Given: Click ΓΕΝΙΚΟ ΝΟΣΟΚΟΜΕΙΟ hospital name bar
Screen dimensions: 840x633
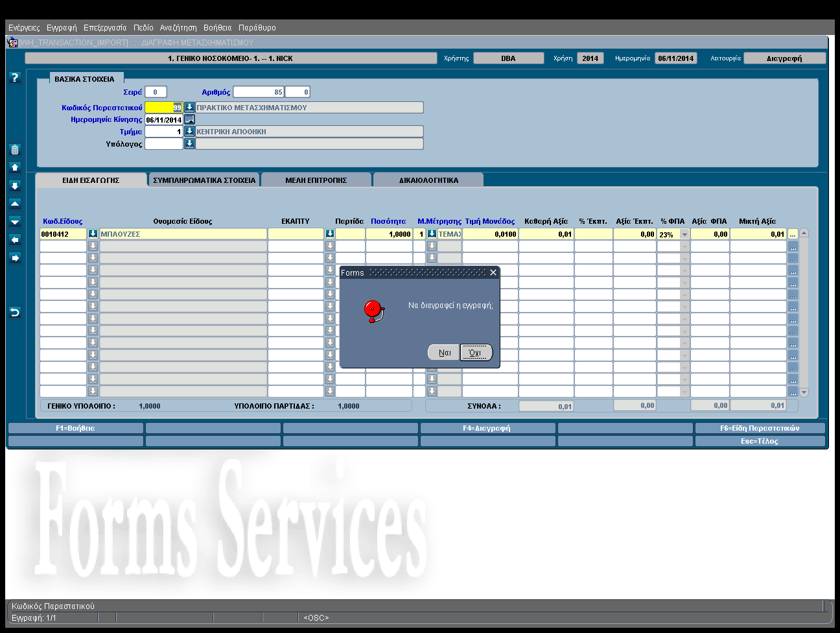Looking at the screenshot, I should [231, 58].
